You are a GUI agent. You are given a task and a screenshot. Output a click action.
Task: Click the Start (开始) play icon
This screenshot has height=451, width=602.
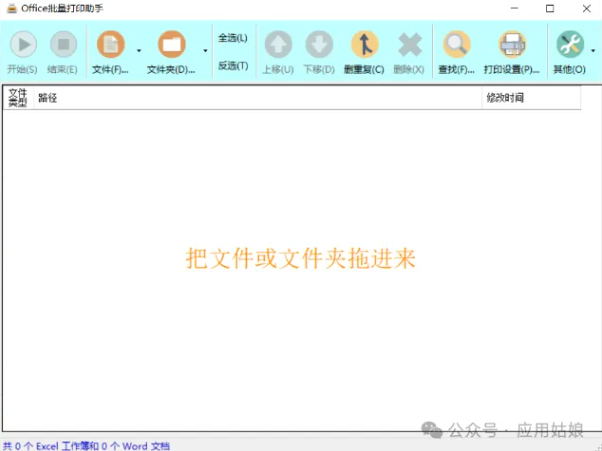tap(22, 45)
